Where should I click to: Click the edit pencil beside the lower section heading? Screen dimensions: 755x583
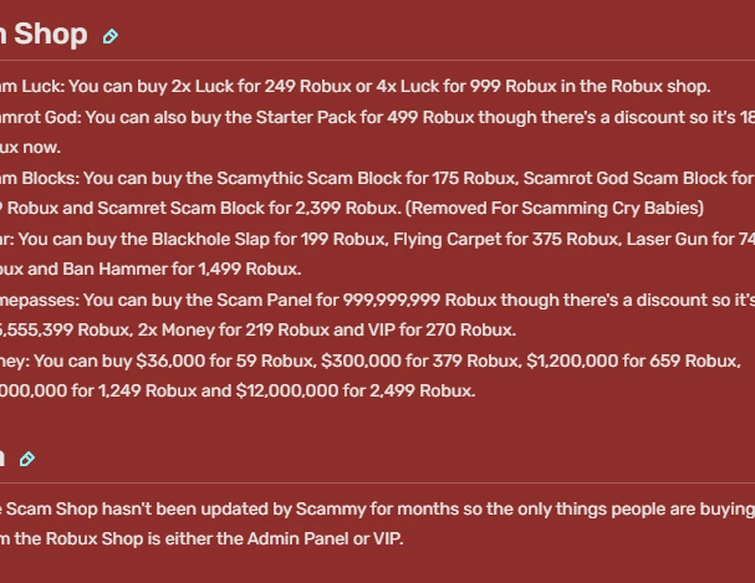27,459
